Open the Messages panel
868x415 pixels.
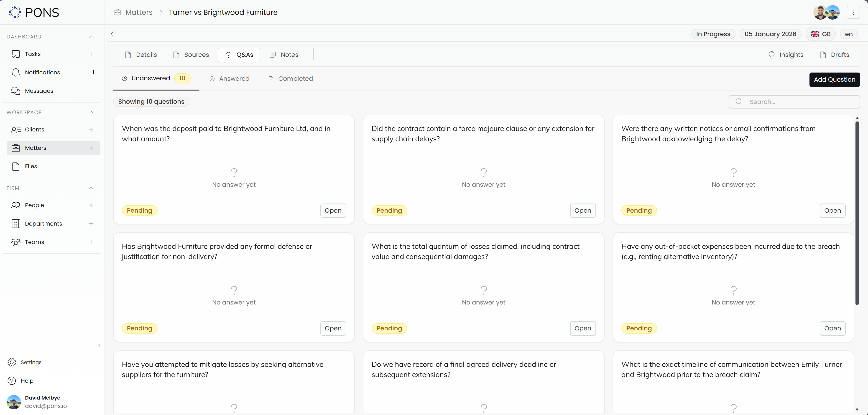click(x=39, y=91)
